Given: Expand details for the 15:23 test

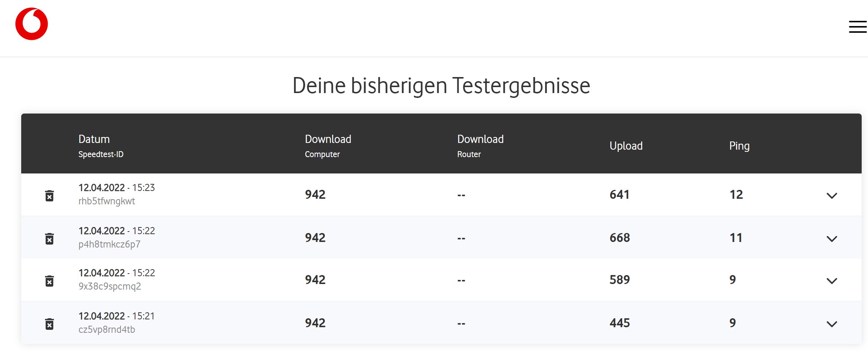Looking at the screenshot, I should point(832,195).
